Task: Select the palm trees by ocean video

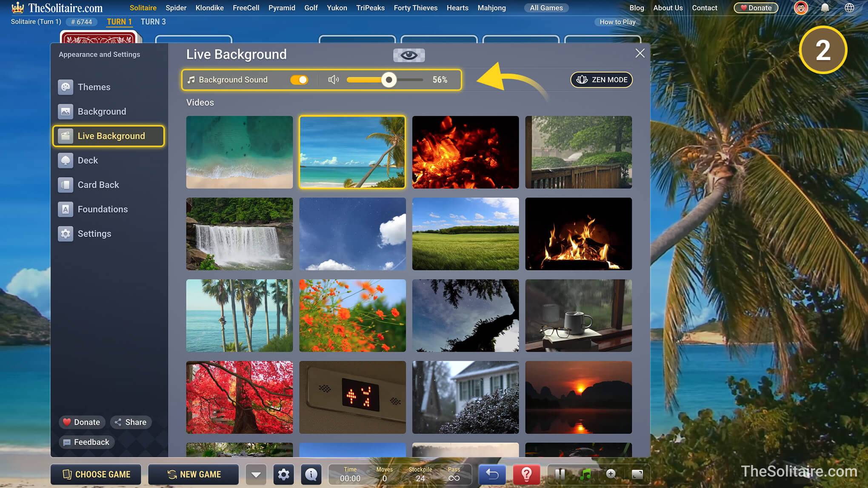Action: point(240,316)
